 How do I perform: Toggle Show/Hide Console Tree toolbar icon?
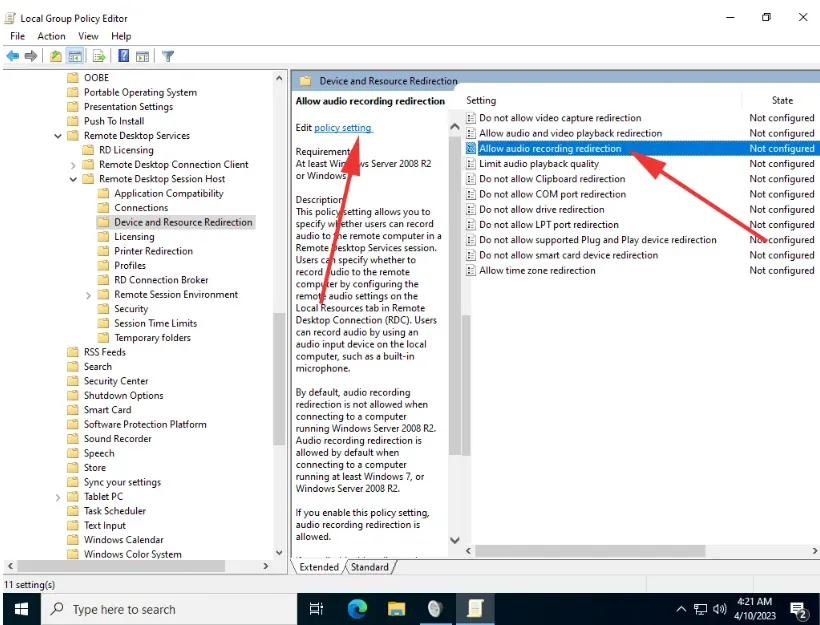(75, 55)
